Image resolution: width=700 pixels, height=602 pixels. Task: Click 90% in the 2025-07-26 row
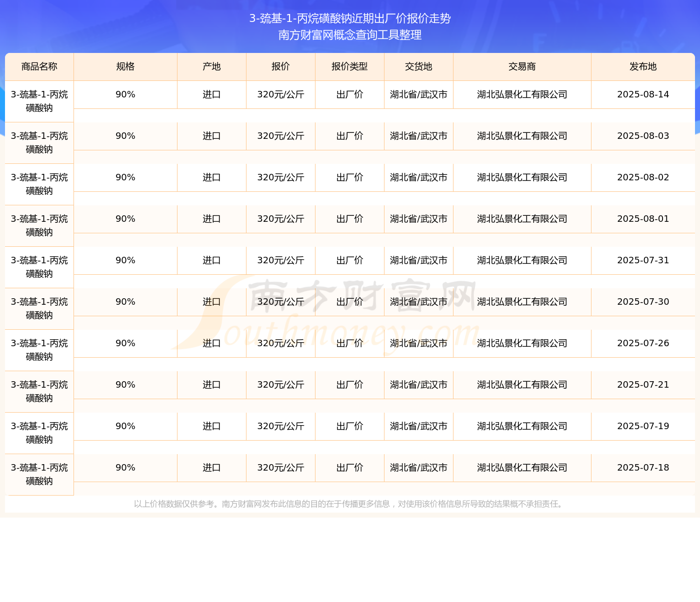(125, 343)
